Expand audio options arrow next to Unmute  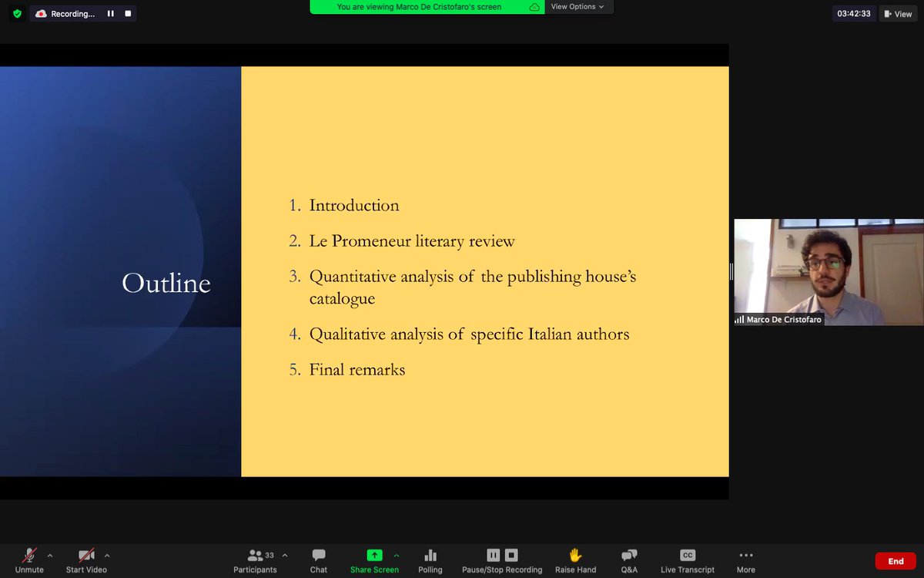point(50,555)
